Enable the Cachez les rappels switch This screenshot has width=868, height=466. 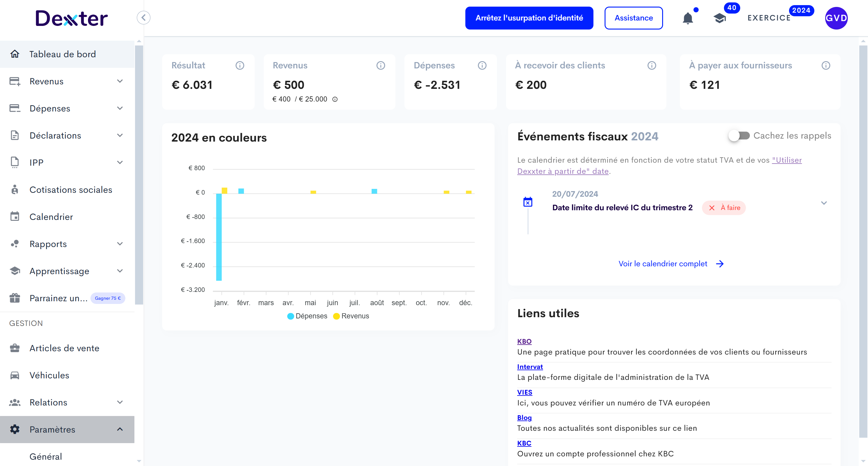click(739, 136)
